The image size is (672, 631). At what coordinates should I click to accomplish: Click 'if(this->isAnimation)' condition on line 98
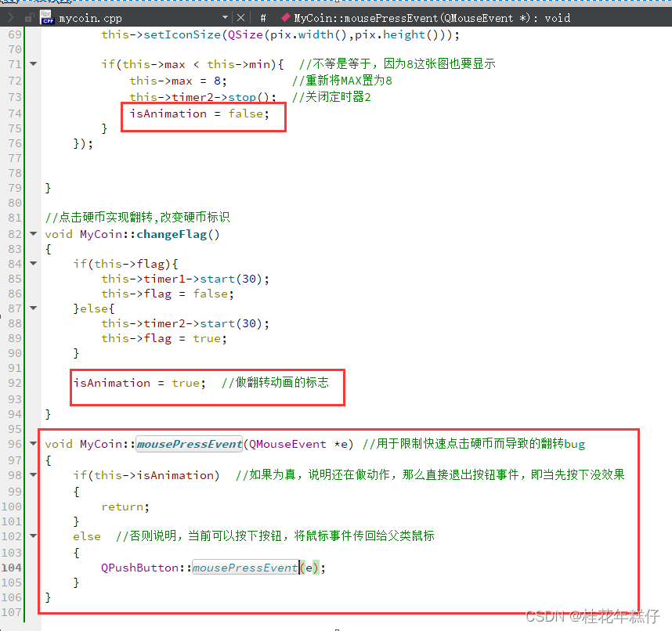pyautogui.click(x=146, y=475)
